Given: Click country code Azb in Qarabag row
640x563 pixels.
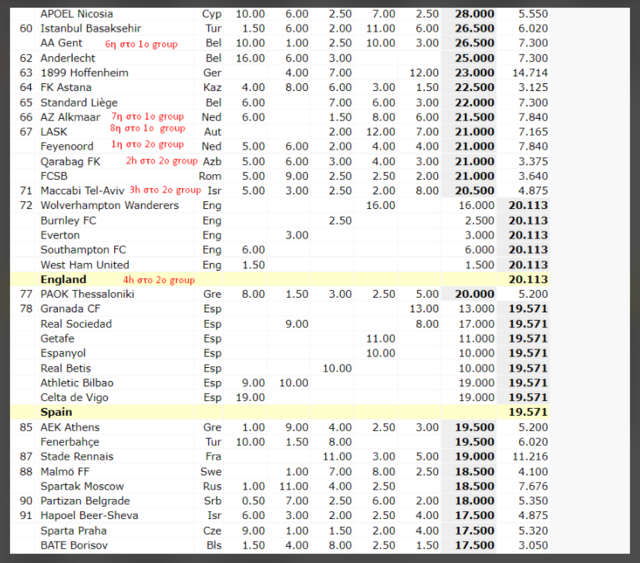Looking at the screenshot, I should [x=212, y=162].
